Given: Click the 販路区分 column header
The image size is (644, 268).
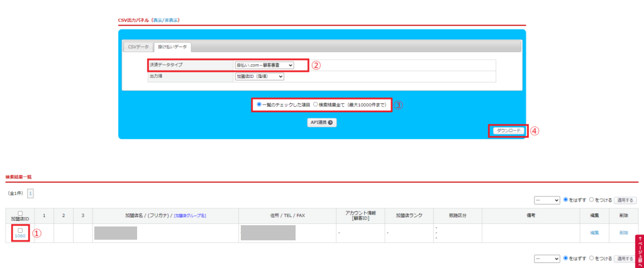Looking at the screenshot, I should pyautogui.click(x=458, y=215).
